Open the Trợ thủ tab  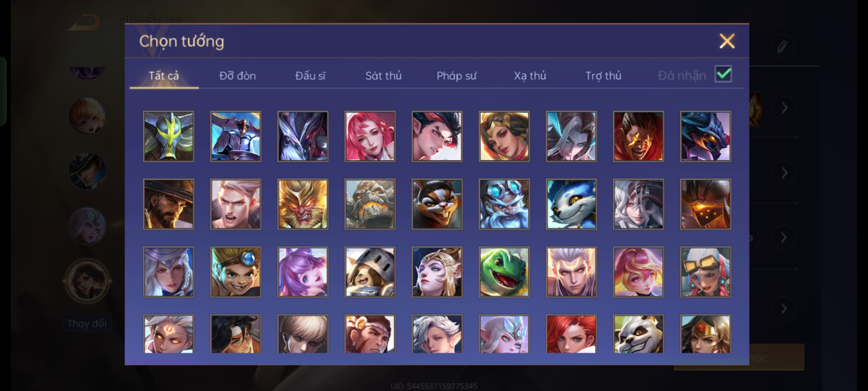[603, 76]
